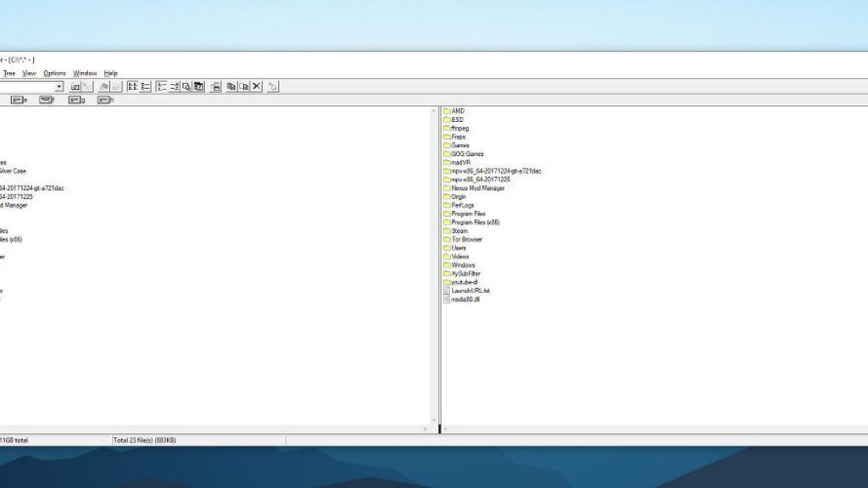
Task: Switch to name-only view using the toolbar icon
Action: [131, 86]
